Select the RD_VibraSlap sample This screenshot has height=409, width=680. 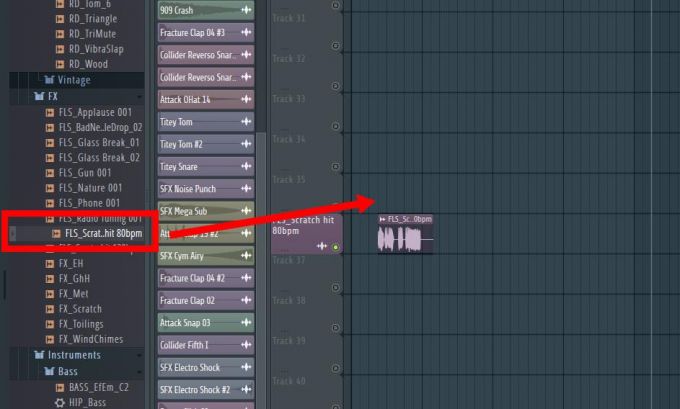(x=96, y=49)
